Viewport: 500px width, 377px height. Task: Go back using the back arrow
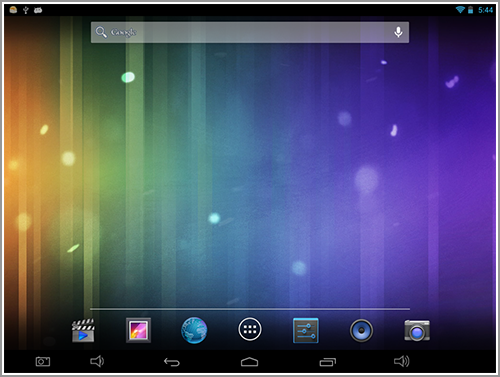click(172, 362)
